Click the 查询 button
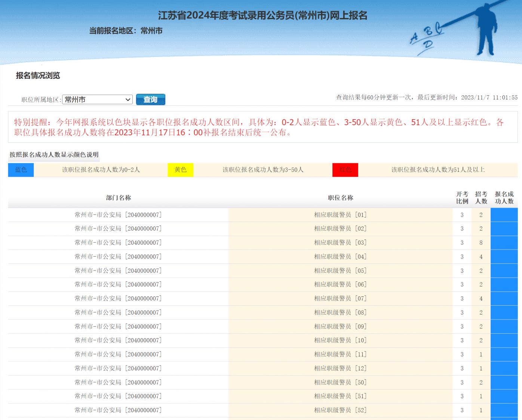This screenshot has height=420, width=522. coord(150,99)
